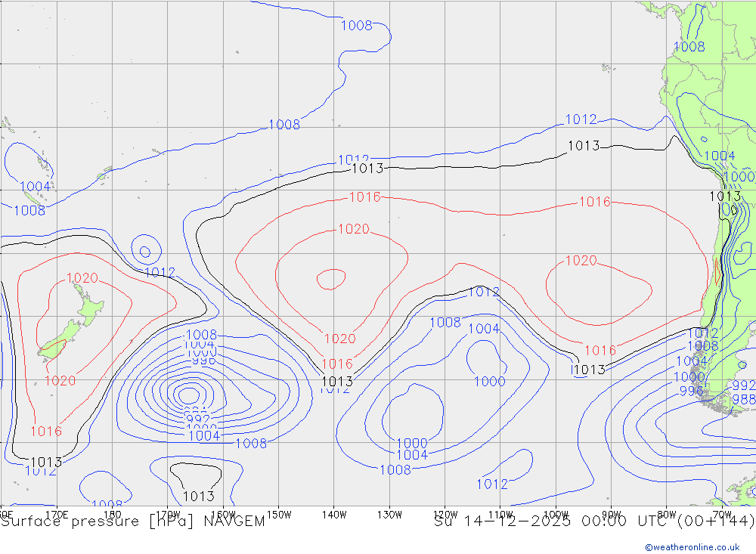Click the 90W longitude axis label
The height and width of the screenshot is (554, 756).
tap(612, 515)
